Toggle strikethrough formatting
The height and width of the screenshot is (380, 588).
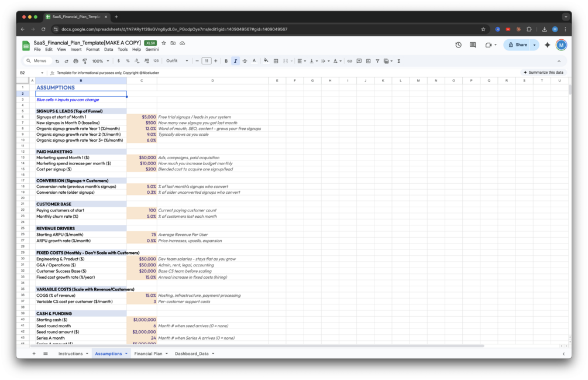coord(245,61)
